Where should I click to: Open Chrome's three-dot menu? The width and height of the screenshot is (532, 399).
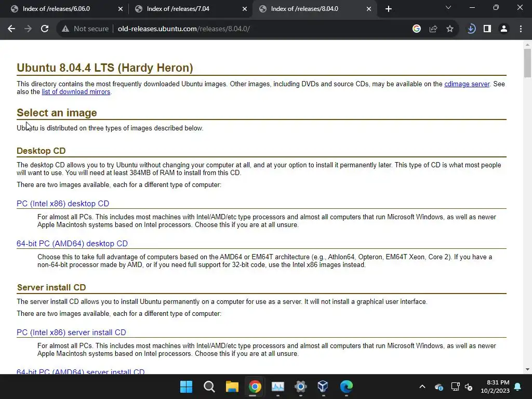(x=521, y=29)
